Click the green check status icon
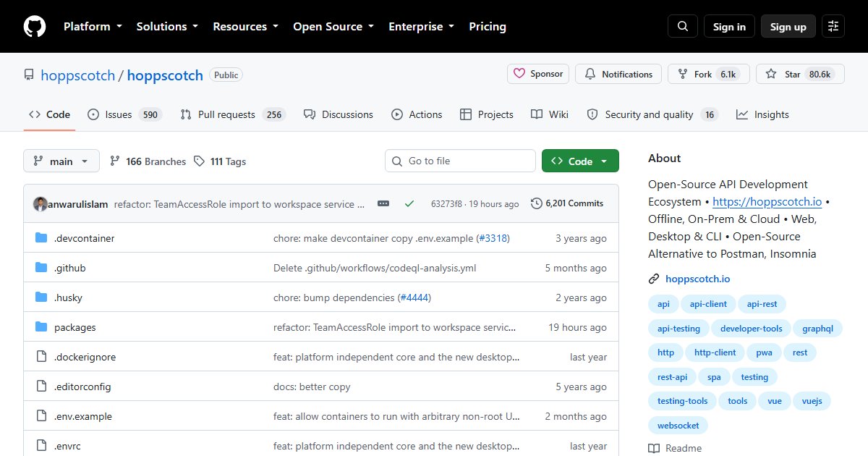This screenshot has width=868, height=456. click(x=409, y=204)
